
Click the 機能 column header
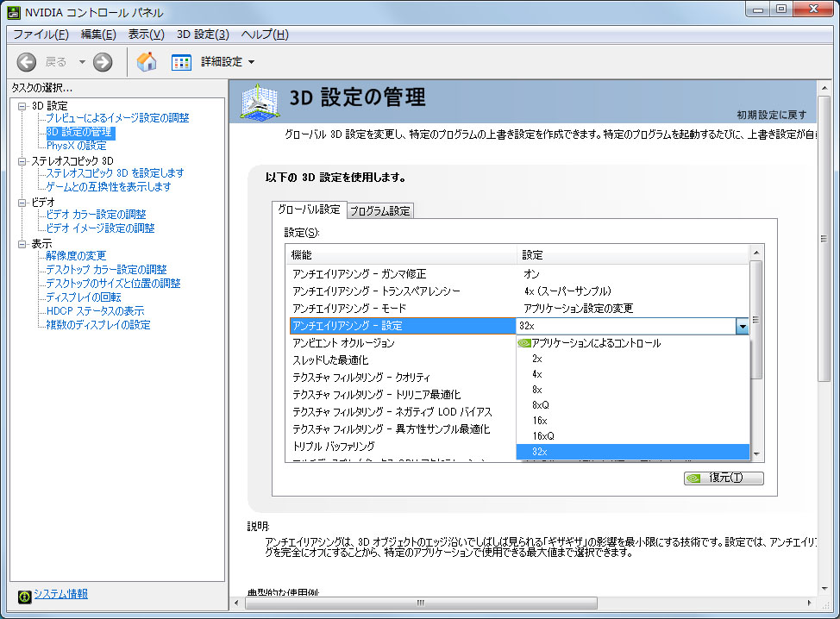pos(402,255)
